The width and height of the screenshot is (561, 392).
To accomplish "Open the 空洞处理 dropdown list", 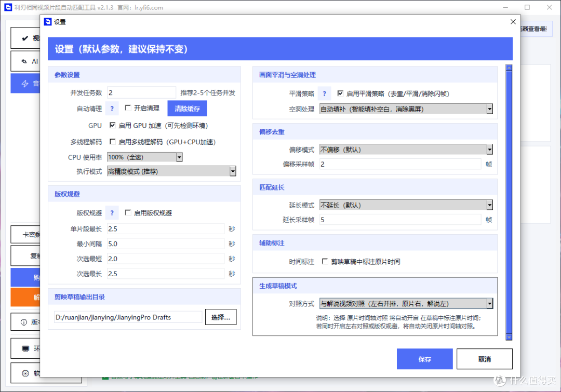I will click(406, 109).
